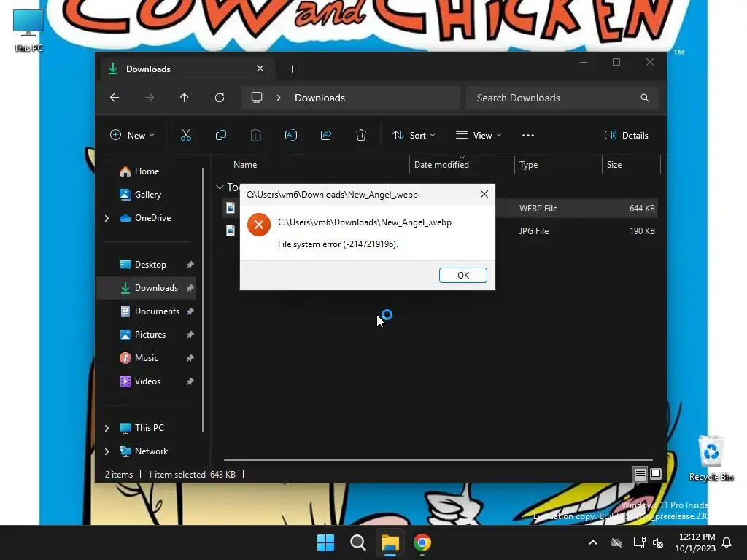This screenshot has height=560, width=747.
Task: Select the Downloads tab
Action: [187, 69]
